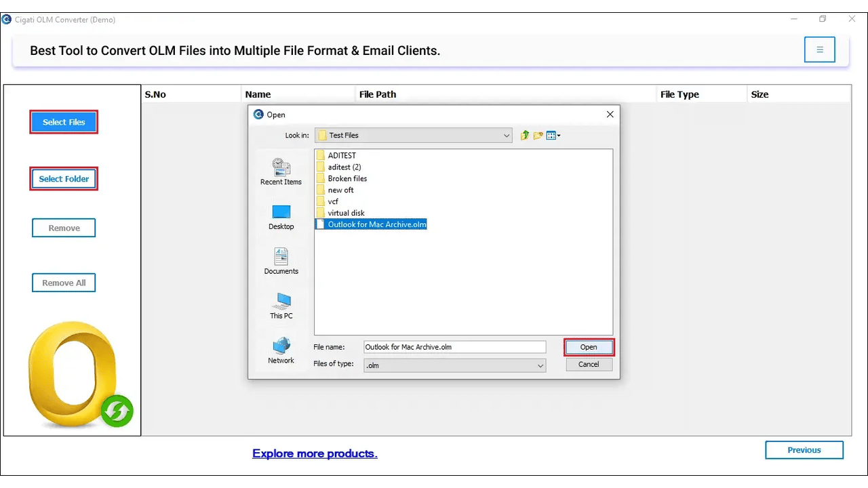Click the Cigati app icon in title bar
Viewport: 868px width, 488px height.
click(x=7, y=19)
